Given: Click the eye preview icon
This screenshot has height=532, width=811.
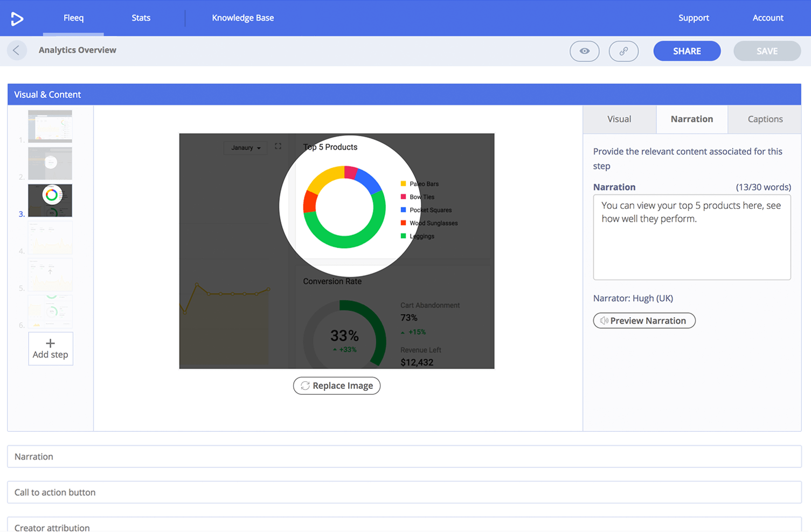Looking at the screenshot, I should click(x=584, y=51).
